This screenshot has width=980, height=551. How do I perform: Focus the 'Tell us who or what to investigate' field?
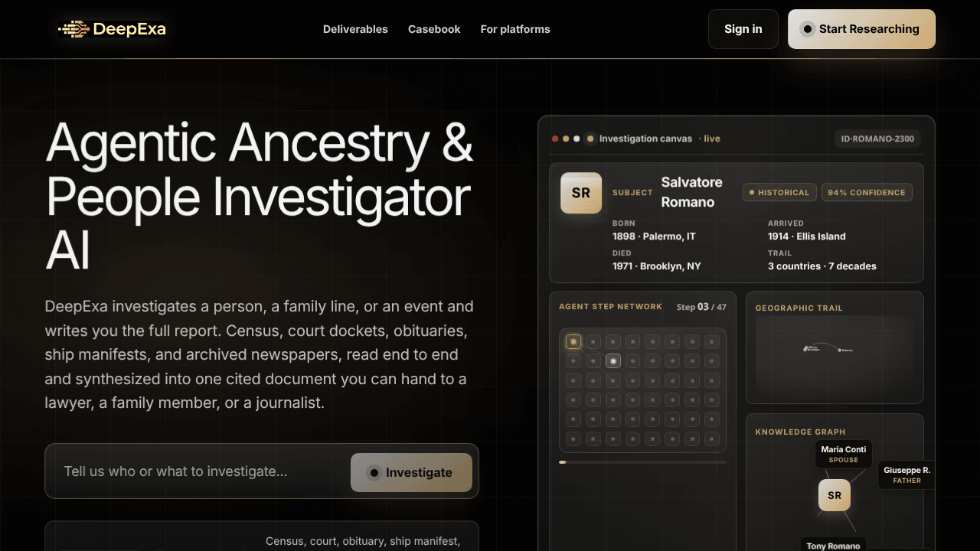[201, 471]
